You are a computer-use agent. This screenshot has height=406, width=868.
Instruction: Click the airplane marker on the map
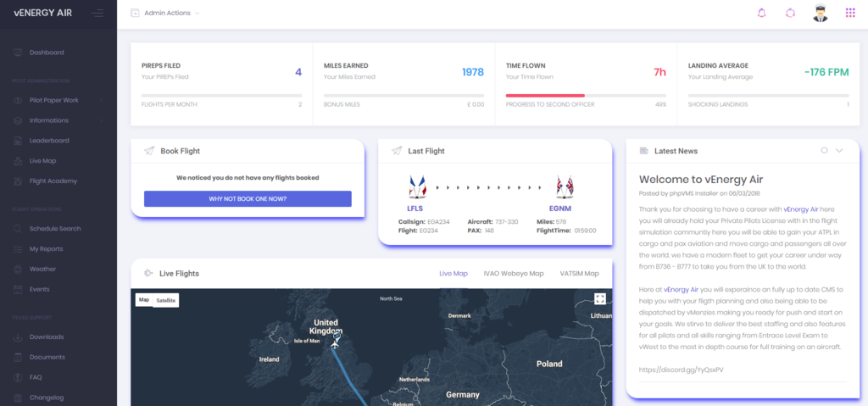coord(334,344)
